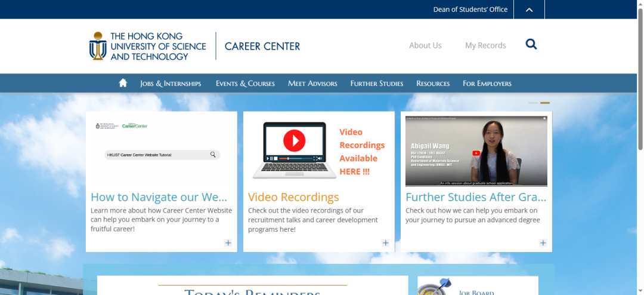Click the Today's Reminders heading
Image resolution: width=644 pixels, height=295 pixels.
click(252, 291)
